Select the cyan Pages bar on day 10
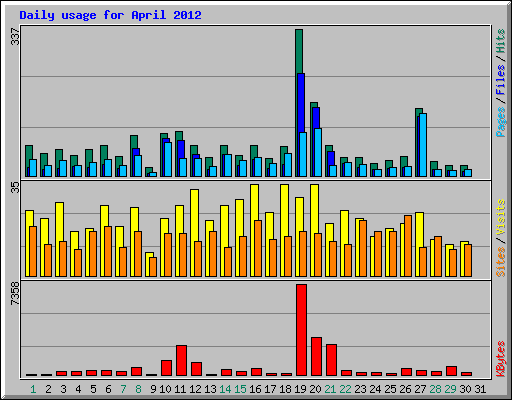The width and height of the screenshot is (512, 400). pyautogui.click(x=168, y=159)
